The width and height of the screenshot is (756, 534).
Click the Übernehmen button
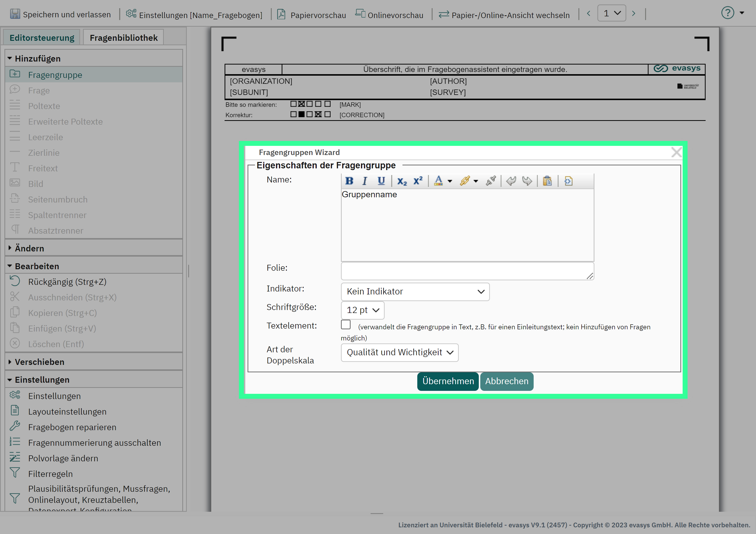tap(448, 381)
